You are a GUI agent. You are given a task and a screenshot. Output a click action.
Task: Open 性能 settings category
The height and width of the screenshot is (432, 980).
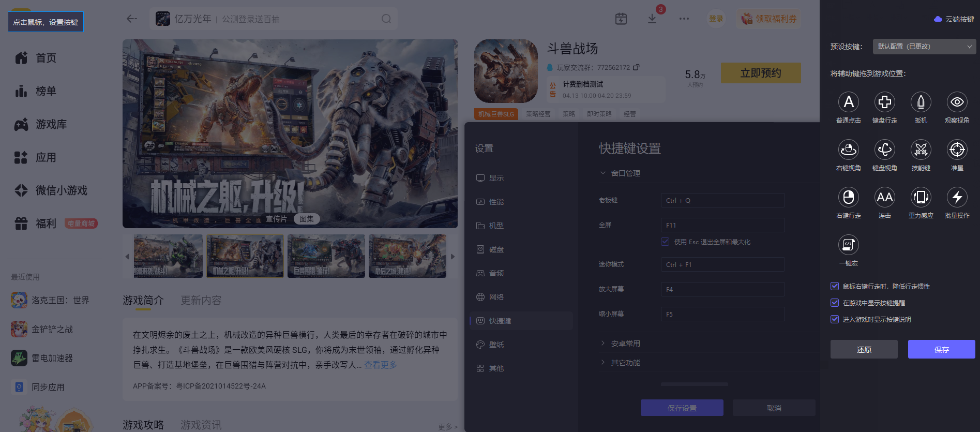pyautogui.click(x=521, y=202)
